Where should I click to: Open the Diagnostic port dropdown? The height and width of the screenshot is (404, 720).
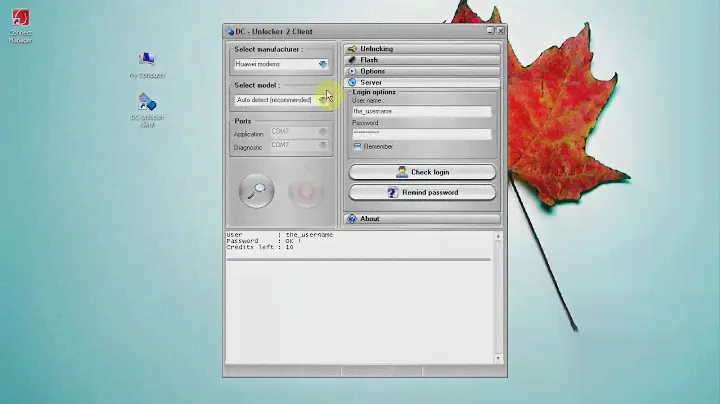tap(323, 146)
